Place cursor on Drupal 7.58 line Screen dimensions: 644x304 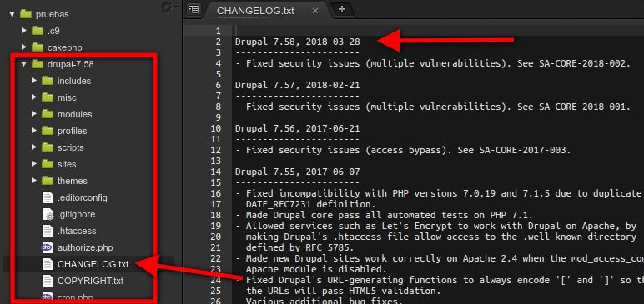[x=297, y=42]
